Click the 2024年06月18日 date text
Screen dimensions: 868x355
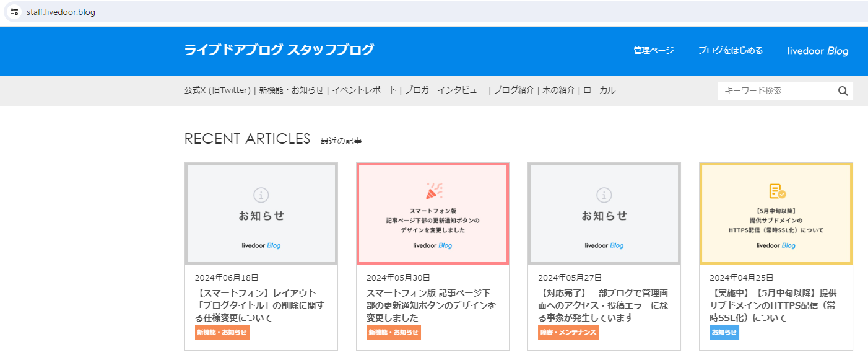tap(227, 278)
